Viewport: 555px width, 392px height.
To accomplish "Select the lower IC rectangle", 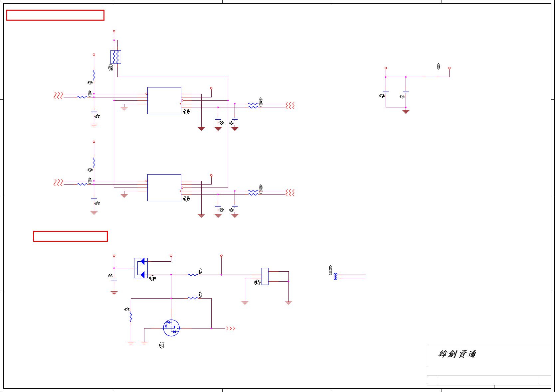I will click(164, 188).
